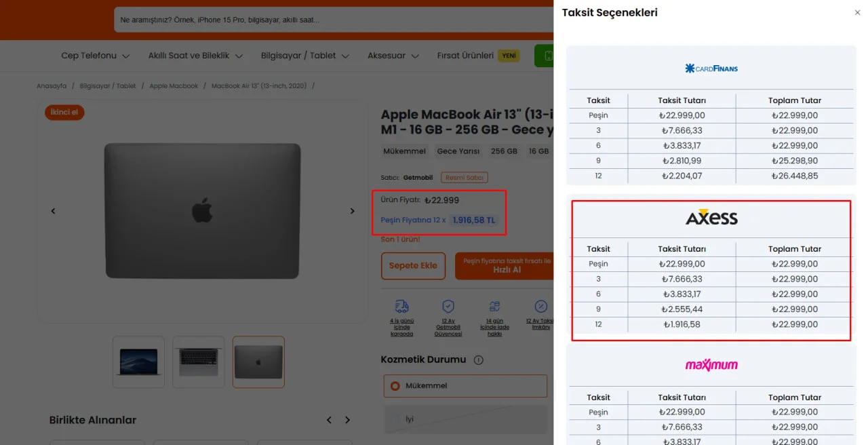This screenshot has height=445, width=868.
Task: Click the Getmobil warranty shield icon
Action: click(x=448, y=307)
